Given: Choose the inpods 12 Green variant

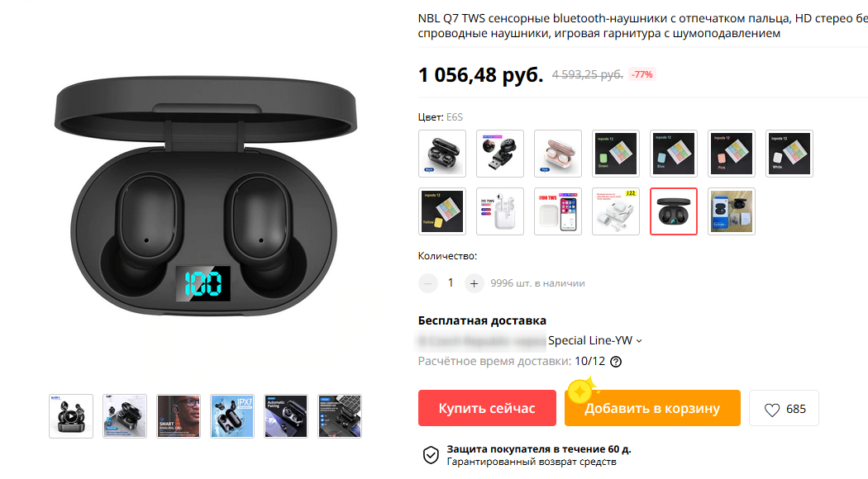Looking at the screenshot, I should [x=616, y=154].
